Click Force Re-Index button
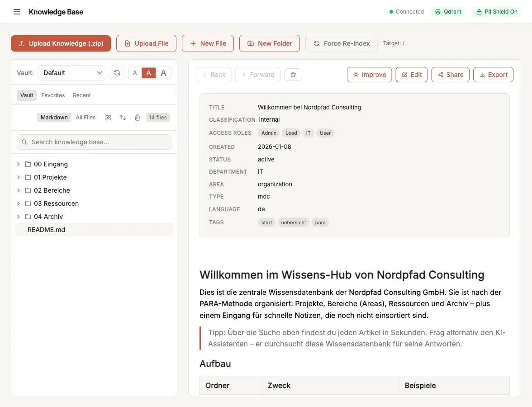 coord(341,43)
